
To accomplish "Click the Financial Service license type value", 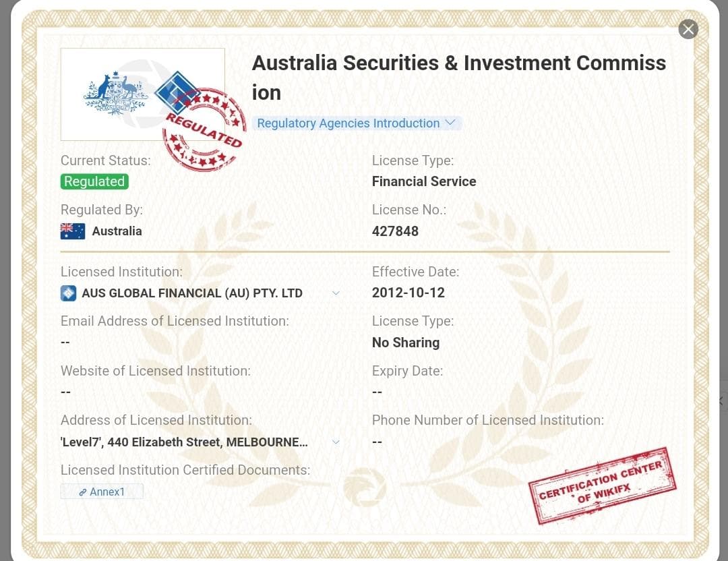I will click(x=424, y=181).
